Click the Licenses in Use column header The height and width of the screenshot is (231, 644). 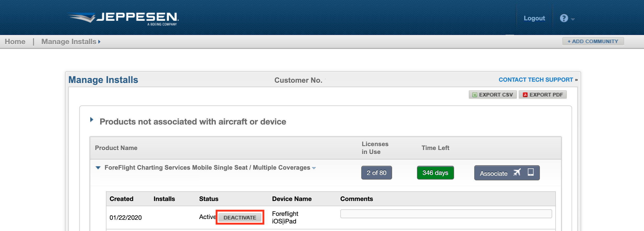[375, 148]
